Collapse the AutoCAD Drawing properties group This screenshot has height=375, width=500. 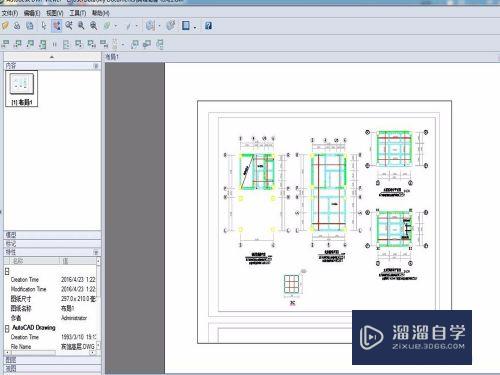tap(7, 328)
